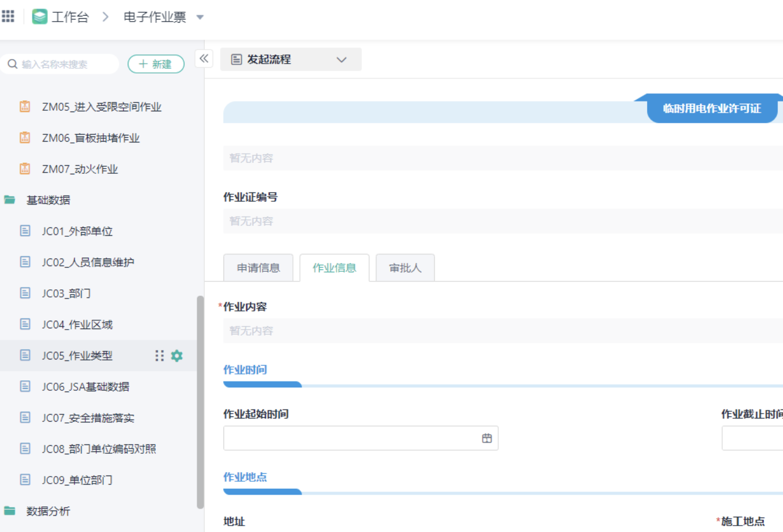
Task: Switch to the 审批人 tab
Action: click(405, 268)
